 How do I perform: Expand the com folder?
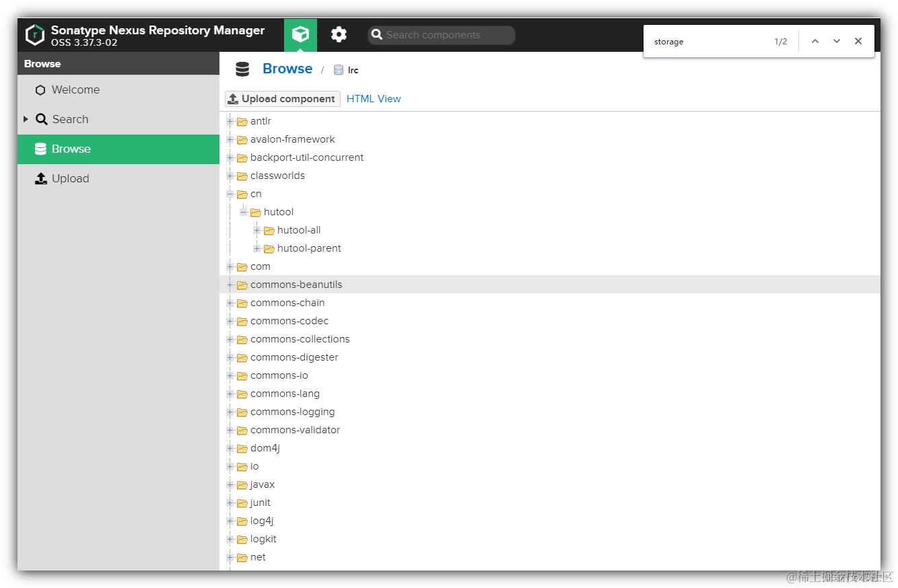pyautogui.click(x=230, y=267)
